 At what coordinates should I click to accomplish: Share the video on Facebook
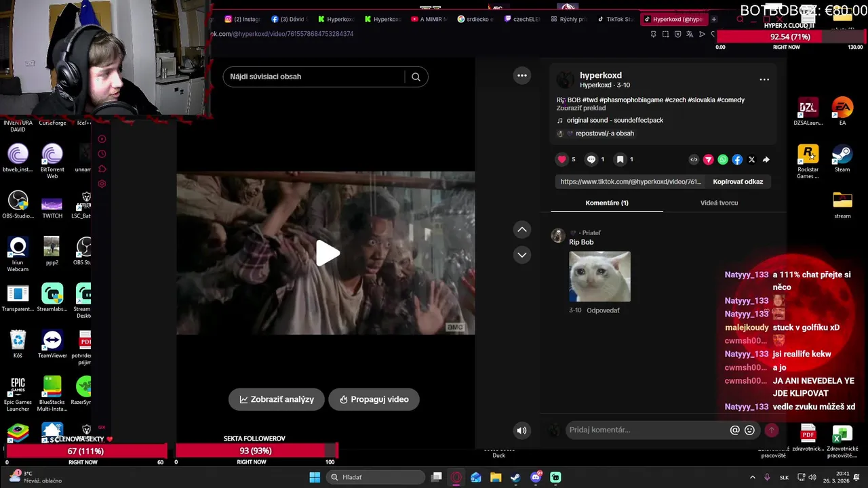click(x=737, y=160)
